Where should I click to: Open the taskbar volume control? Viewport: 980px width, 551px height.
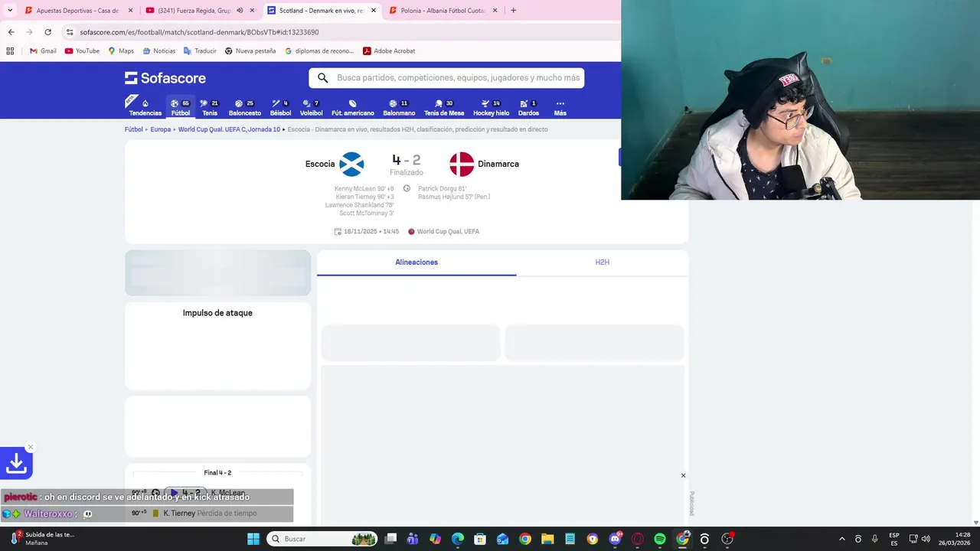[926, 539]
